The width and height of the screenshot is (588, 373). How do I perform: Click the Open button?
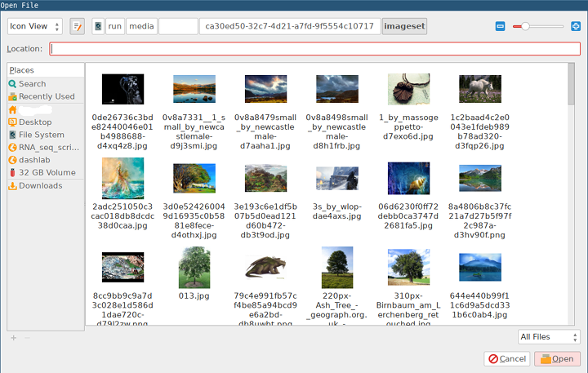(557, 359)
